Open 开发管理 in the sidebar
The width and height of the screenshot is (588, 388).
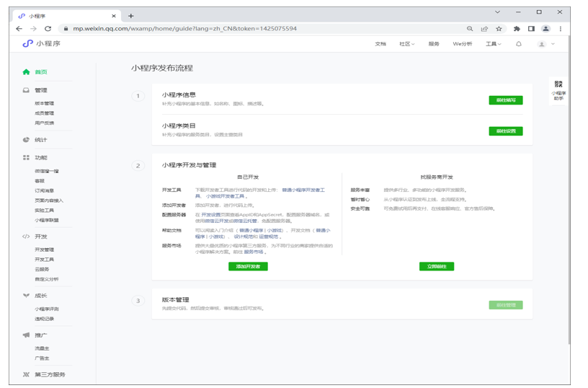click(x=44, y=250)
